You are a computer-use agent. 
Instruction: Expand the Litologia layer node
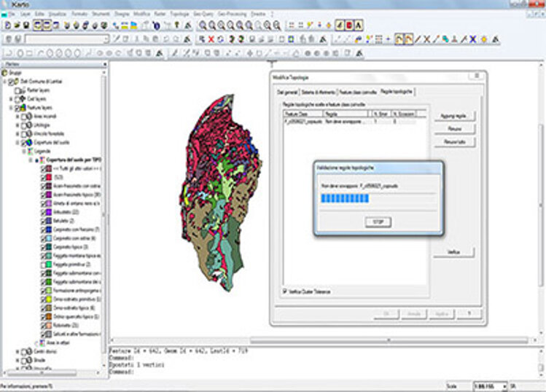(17, 125)
